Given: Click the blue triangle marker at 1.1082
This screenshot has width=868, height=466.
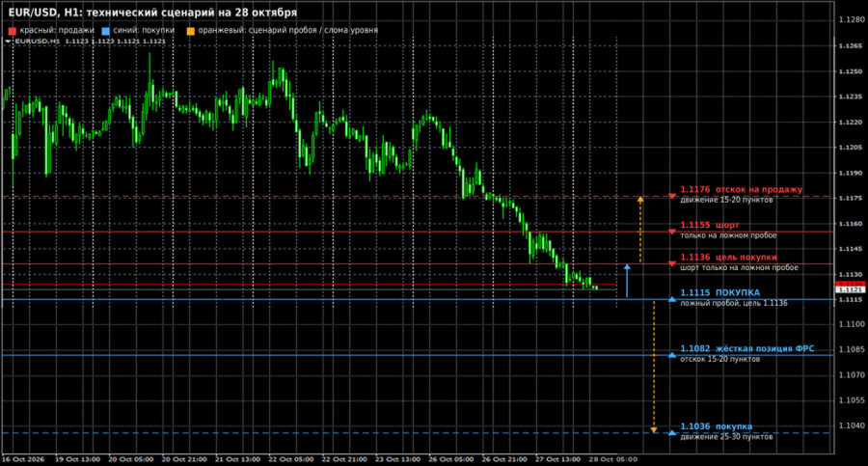Looking at the screenshot, I should 672,355.
